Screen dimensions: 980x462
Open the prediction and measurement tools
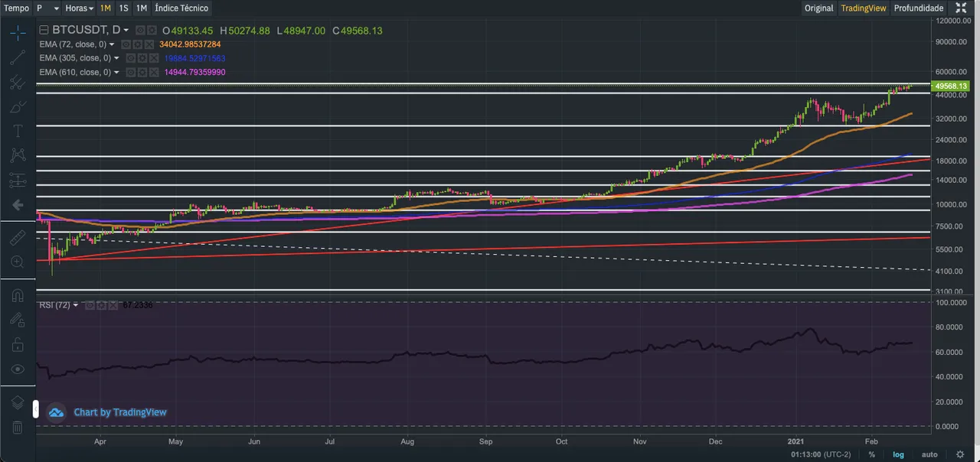pyautogui.click(x=18, y=181)
